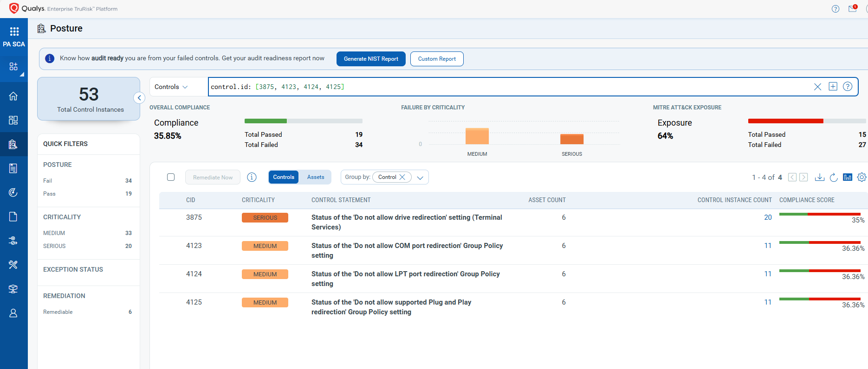Open table settings gear icon
The width and height of the screenshot is (868, 369).
pos(862,177)
